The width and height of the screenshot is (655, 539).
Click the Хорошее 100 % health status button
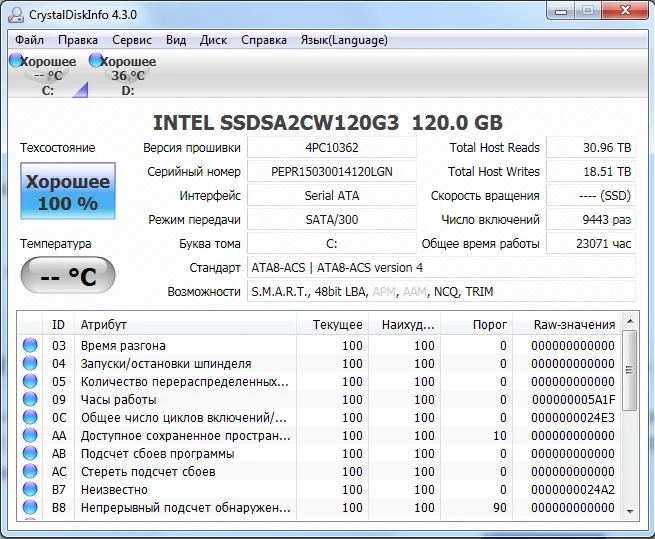click(x=68, y=193)
